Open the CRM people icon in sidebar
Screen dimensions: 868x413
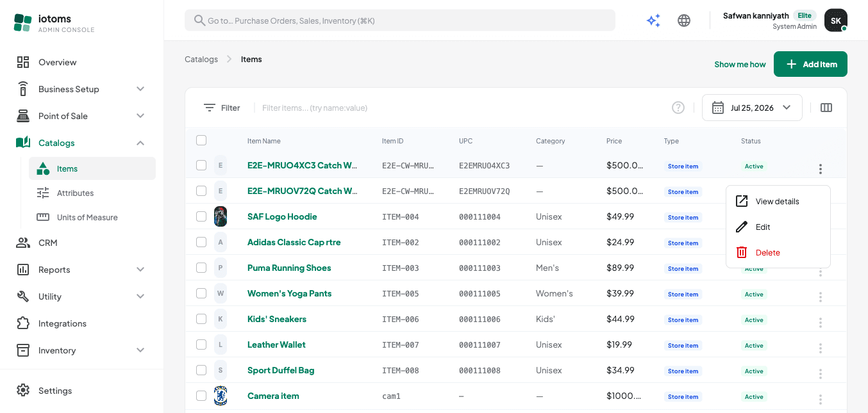click(x=23, y=243)
